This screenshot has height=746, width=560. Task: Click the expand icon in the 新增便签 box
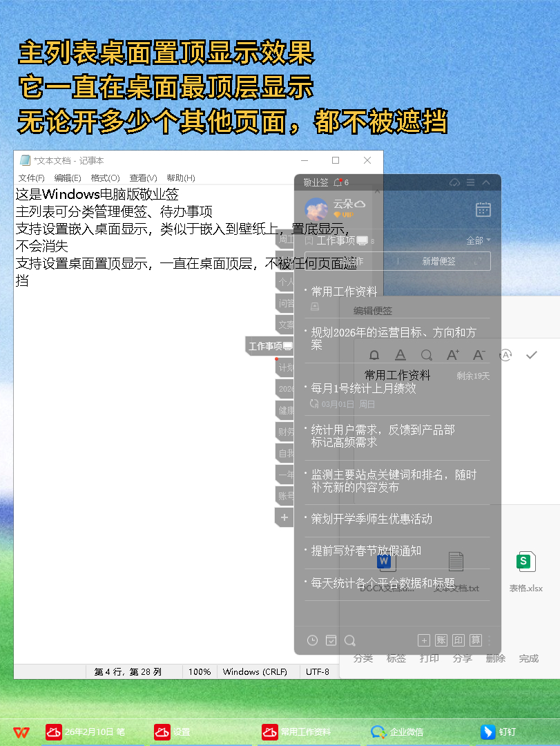[478, 261]
